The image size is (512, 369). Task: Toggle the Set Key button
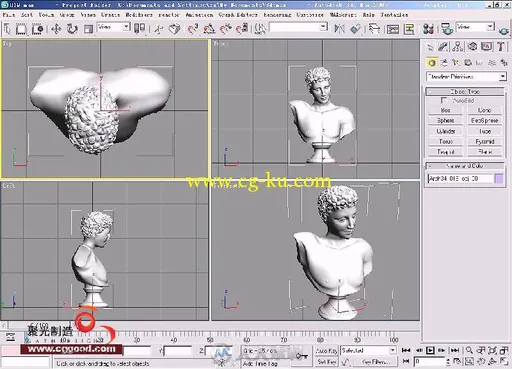(326, 361)
